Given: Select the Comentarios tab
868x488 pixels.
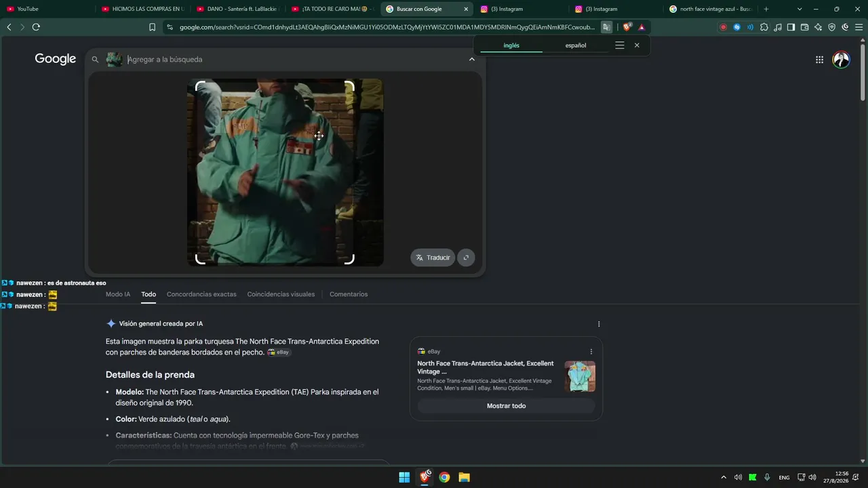Looking at the screenshot, I should click(x=349, y=294).
